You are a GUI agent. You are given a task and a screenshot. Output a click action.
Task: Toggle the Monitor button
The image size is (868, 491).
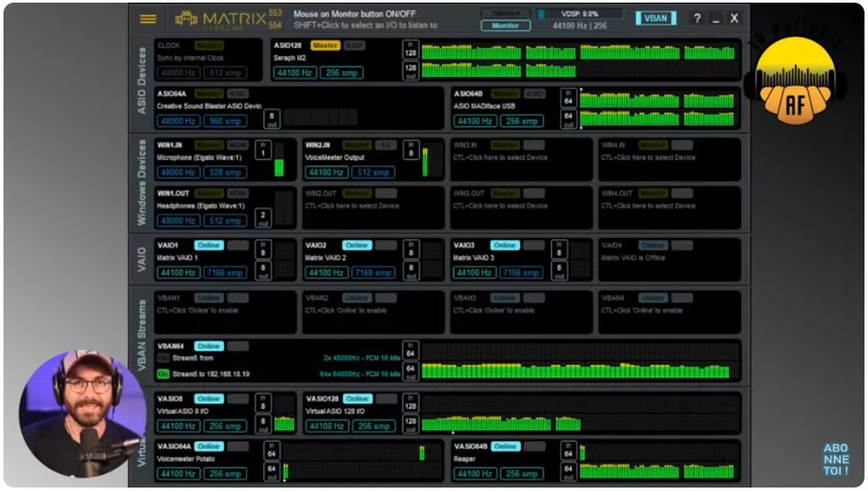pos(506,25)
